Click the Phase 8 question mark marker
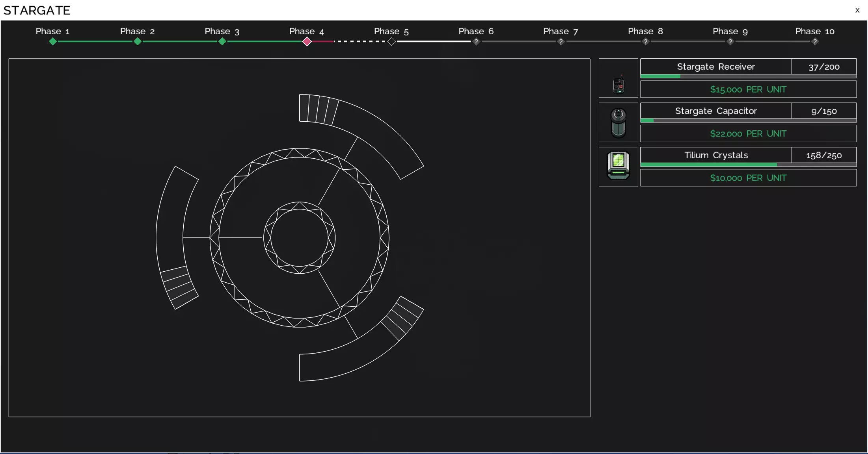The width and height of the screenshot is (868, 454). [x=645, y=42]
